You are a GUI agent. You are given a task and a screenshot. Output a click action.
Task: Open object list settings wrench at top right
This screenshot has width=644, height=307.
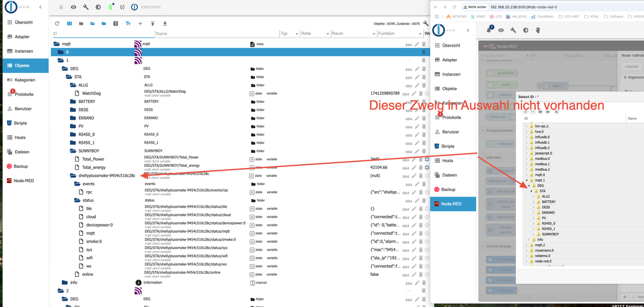426,24
